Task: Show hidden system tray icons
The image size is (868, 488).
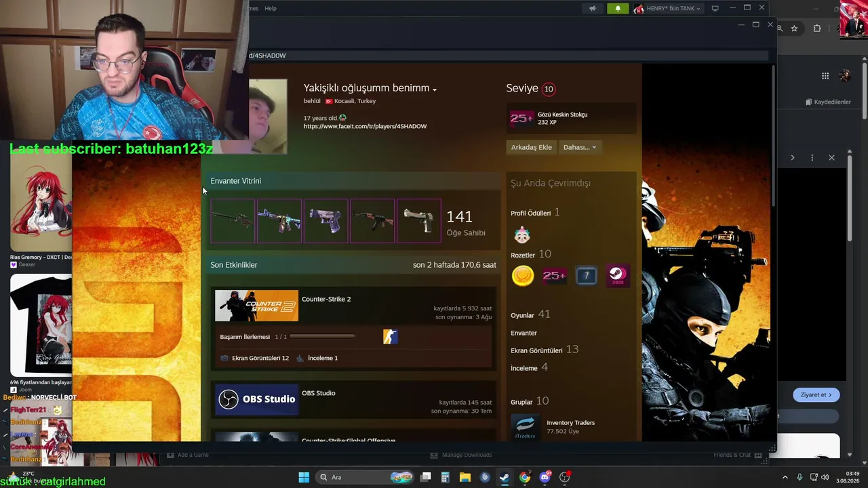Action: [x=785, y=477]
